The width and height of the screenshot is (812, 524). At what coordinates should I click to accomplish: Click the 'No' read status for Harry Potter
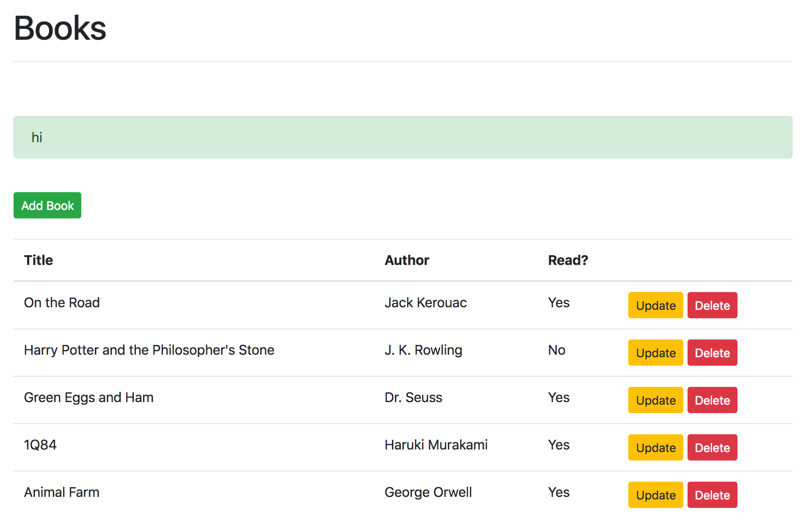point(556,350)
